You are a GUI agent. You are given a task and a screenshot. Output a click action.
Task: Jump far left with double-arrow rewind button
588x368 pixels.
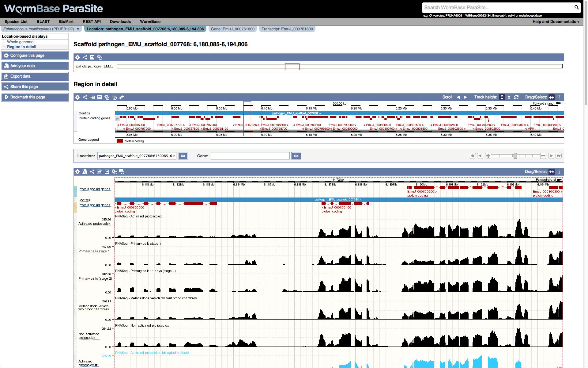[x=473, y=156]
